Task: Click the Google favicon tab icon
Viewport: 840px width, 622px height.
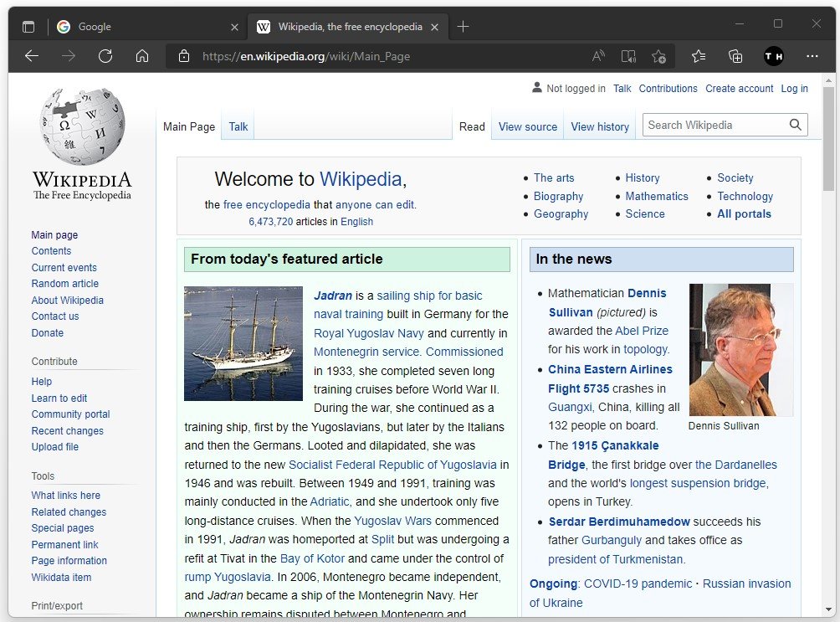Action: [64, 26]
